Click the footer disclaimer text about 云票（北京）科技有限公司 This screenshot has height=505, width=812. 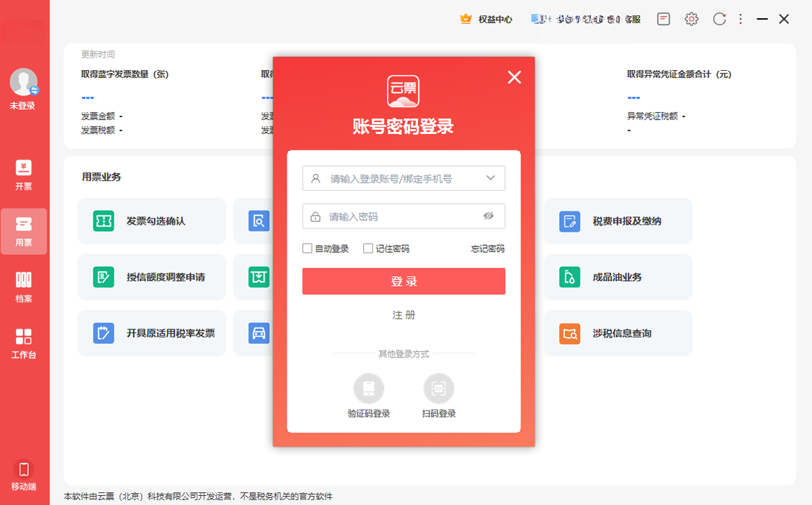tap(198, 496)
